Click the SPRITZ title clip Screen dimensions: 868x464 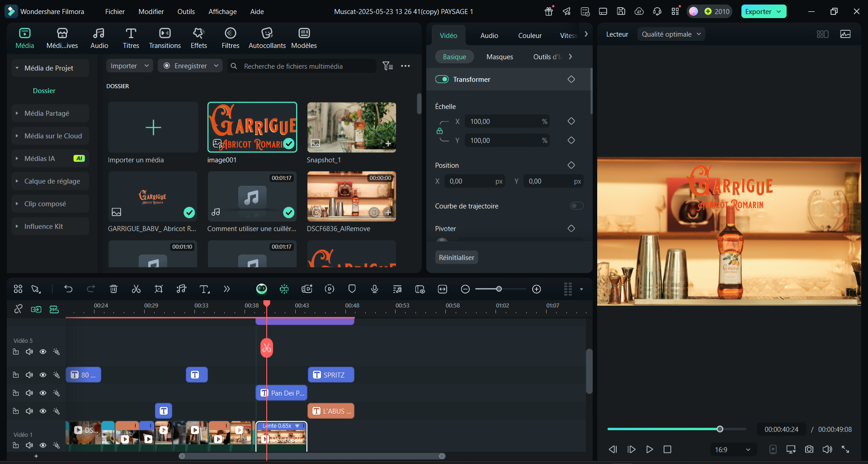tap(331, 374)
